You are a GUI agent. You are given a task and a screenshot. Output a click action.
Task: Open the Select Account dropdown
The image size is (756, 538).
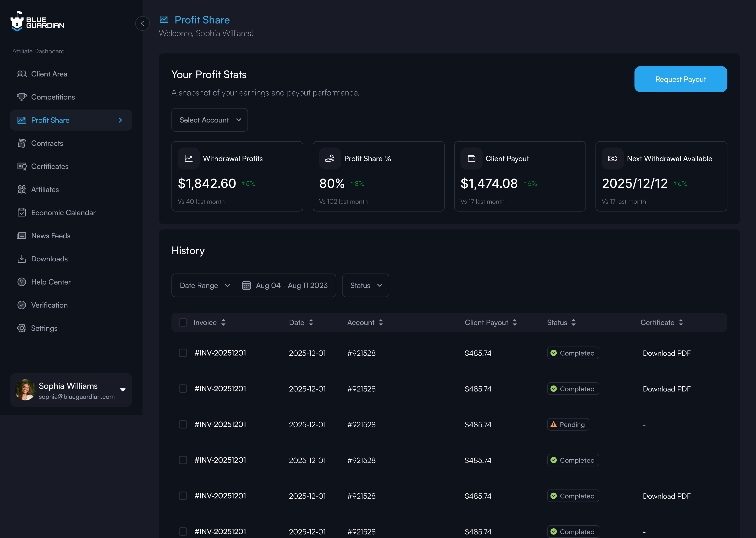(209, 120)
